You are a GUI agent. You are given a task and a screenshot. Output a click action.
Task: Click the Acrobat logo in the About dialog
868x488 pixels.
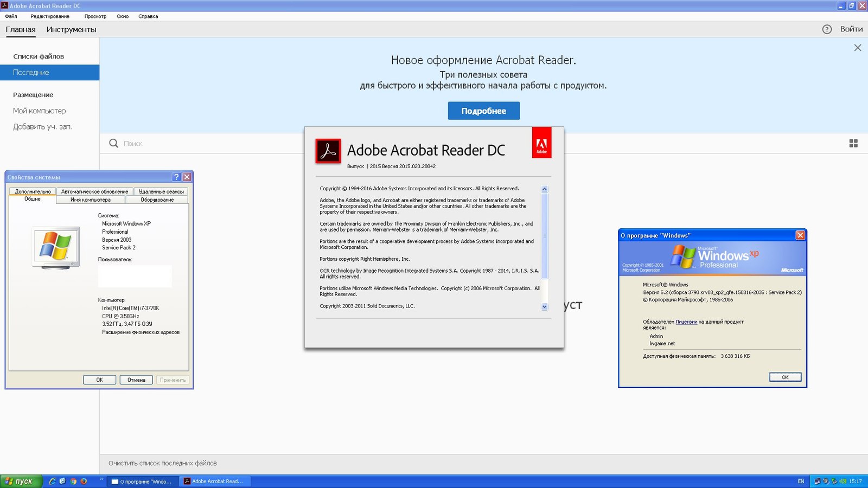[x=328, y=151]
